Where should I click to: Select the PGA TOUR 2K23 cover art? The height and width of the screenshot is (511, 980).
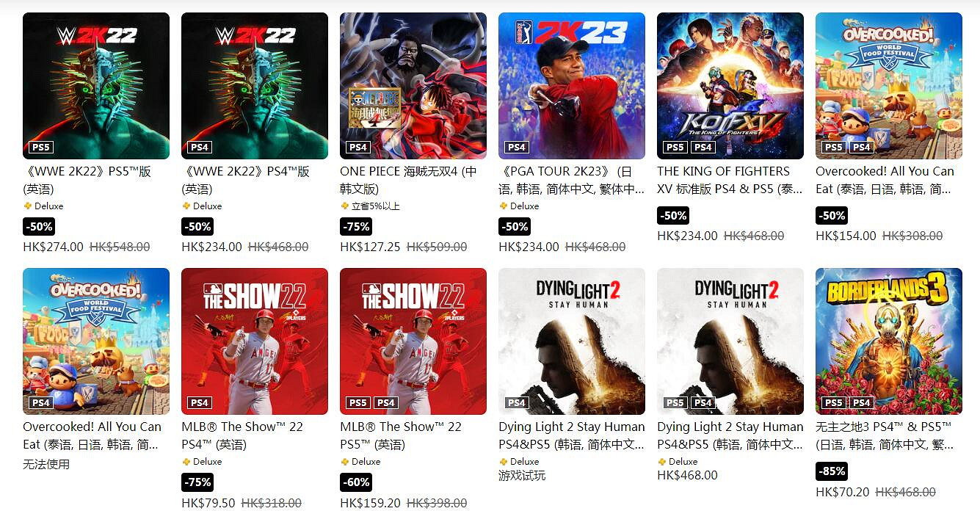coord(572,86)
